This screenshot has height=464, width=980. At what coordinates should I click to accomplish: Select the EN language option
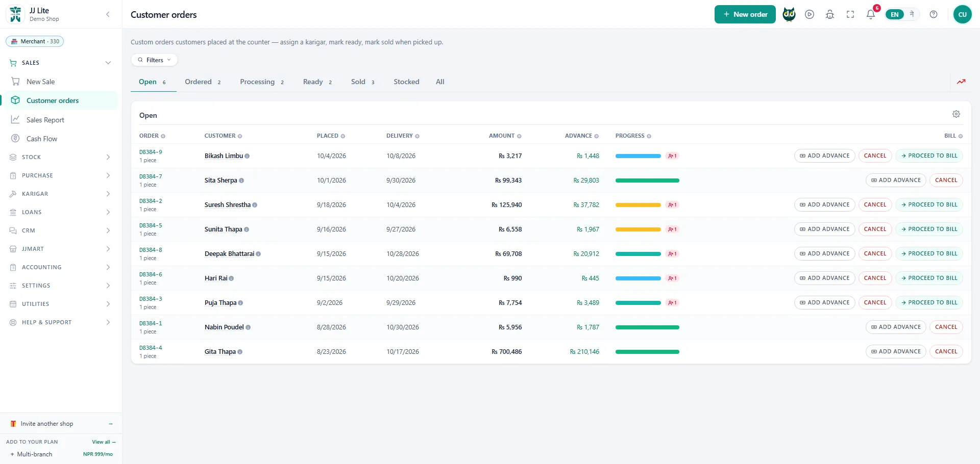pyautogui.click(x=895, y=14)
